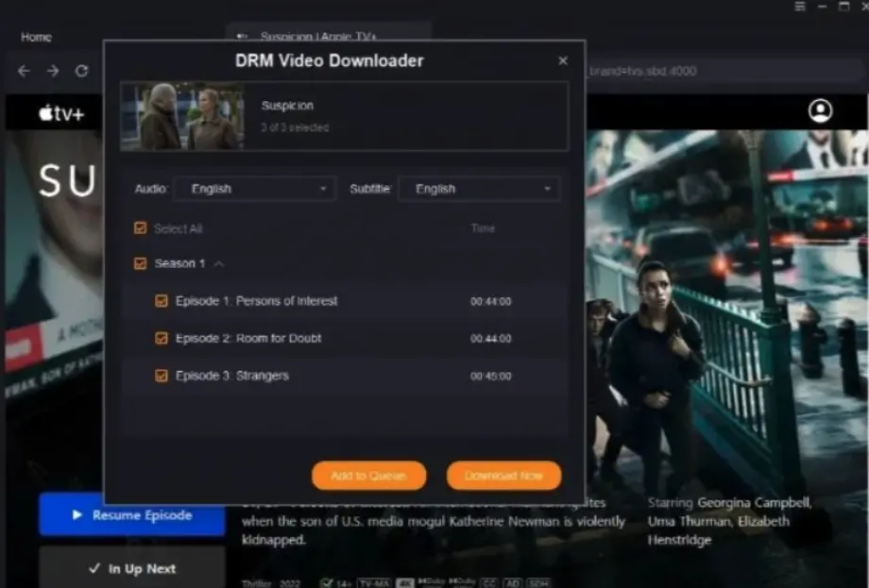Click the Georgina Campbell cast name
Screen dimensions: 869x588
(x=755, y=502)
